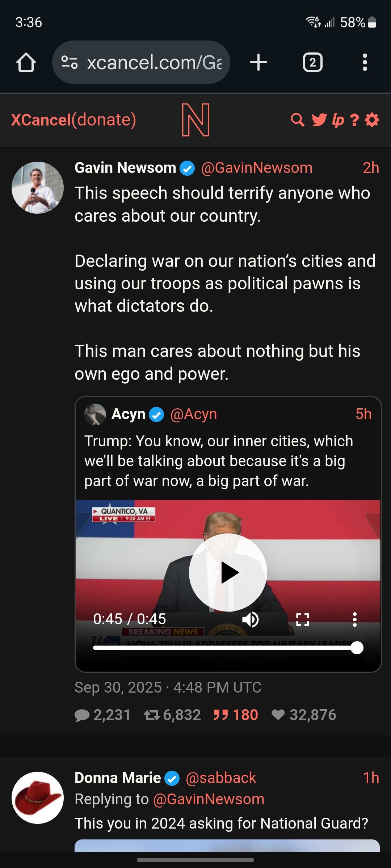Click the browser address bar
391x868 pixels.
point(152,61)
